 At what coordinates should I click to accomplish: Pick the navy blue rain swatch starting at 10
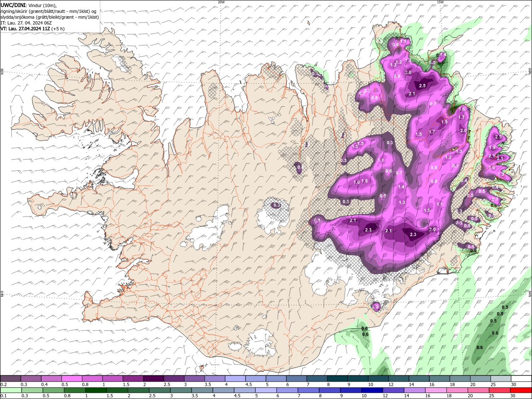point(372,390)
